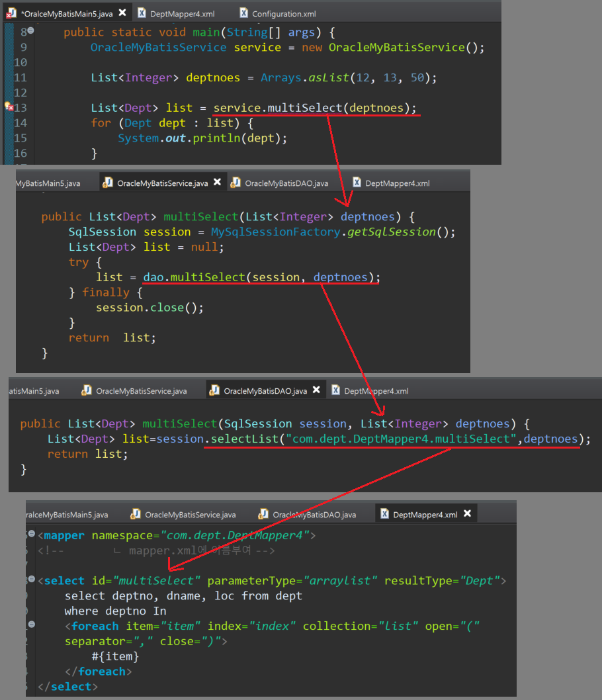602x700 pixels.
Task: Click Java icon of OracleMyBatisDAO.java in third editor
Action: click(x=214, y=390)
